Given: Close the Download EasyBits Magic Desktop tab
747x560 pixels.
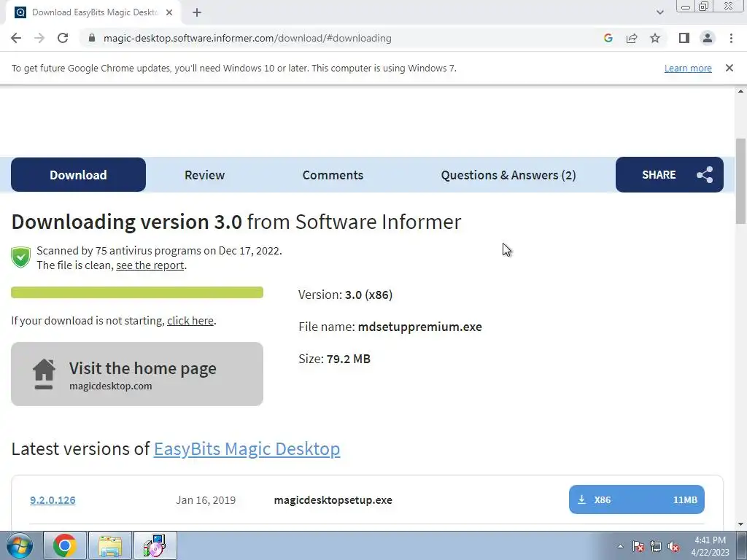Looking at the screenshot, I should [169, 12].
